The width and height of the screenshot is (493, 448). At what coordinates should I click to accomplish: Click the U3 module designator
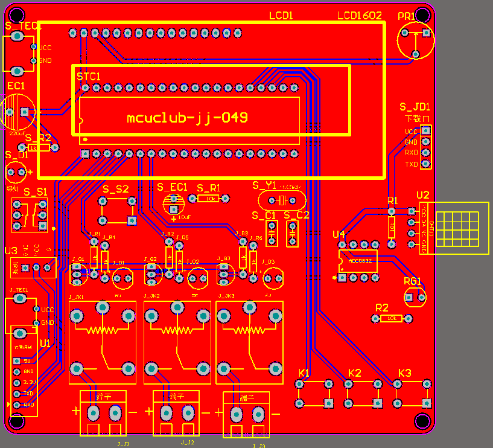coord(11,251)
